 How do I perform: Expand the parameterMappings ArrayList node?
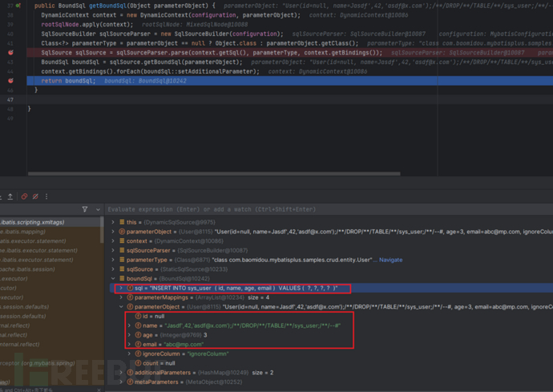pos(121,297)
